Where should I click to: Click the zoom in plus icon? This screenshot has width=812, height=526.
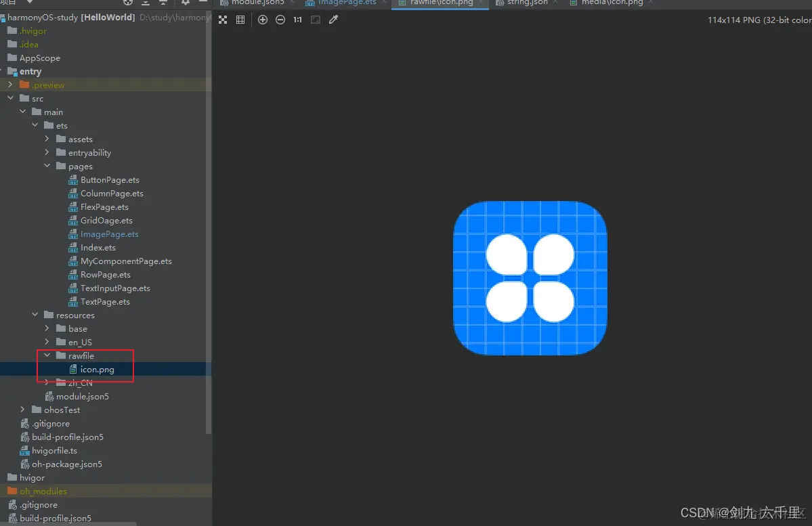coord(263,20)
